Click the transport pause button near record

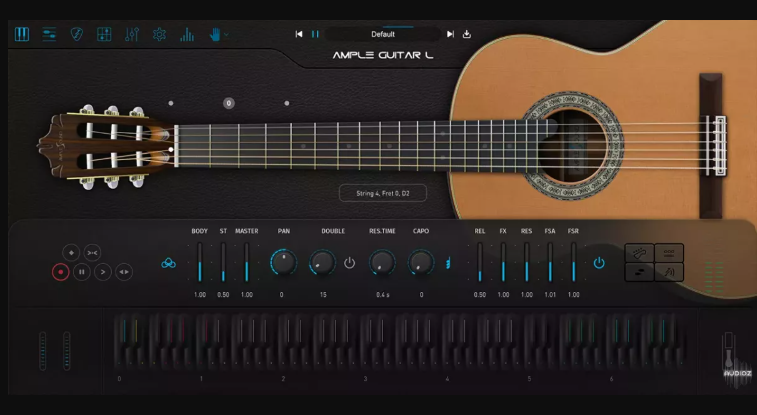click(x=81, y=271)
